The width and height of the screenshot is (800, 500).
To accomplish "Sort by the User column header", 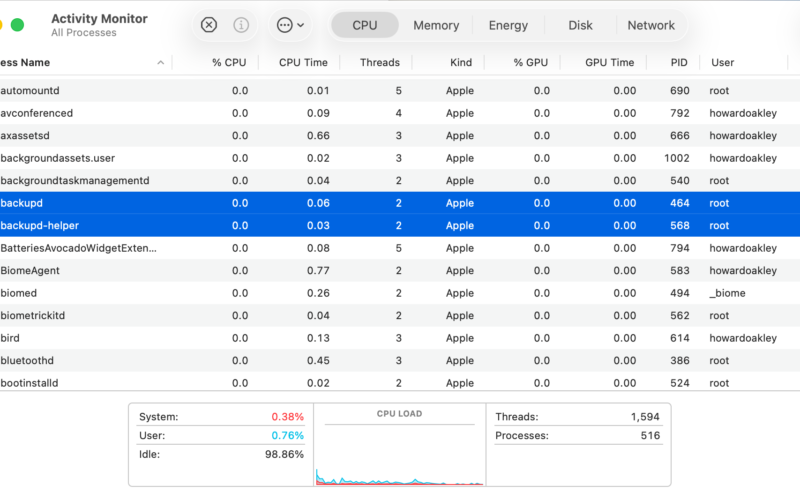I will pyautogui.click(x=722, y=62).
